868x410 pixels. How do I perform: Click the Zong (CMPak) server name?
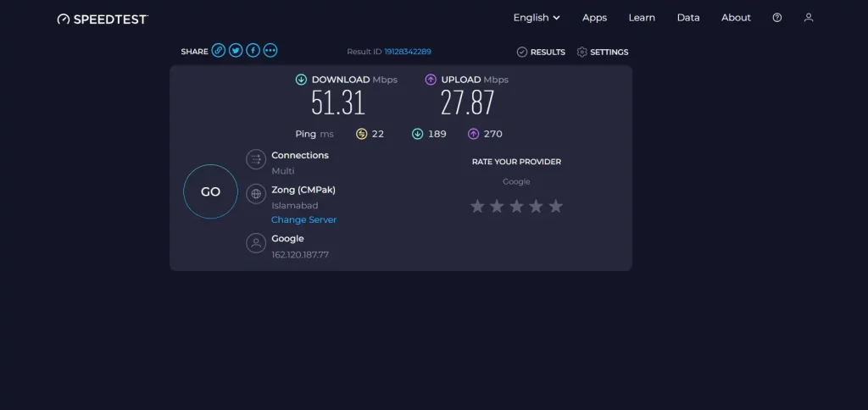pyautogui.click(x=303, y=190)
